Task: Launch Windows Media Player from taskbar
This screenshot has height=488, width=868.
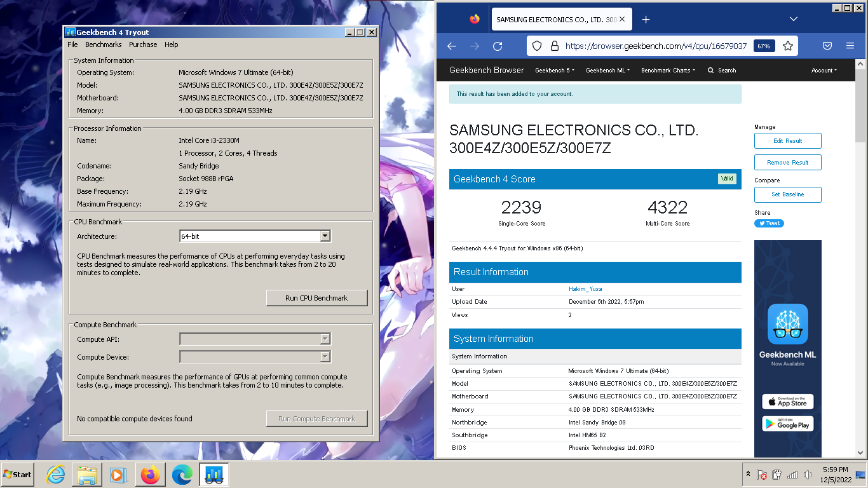Action: tap(118, 475)
